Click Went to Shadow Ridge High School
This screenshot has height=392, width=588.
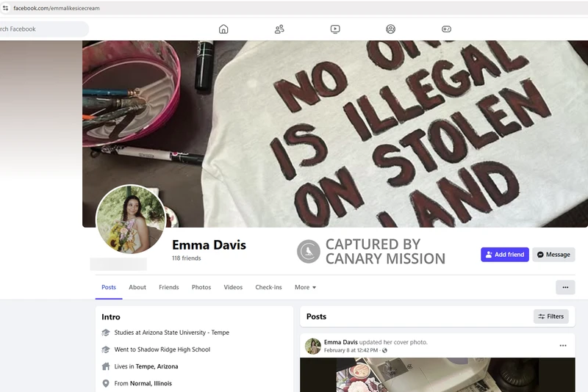162,349
